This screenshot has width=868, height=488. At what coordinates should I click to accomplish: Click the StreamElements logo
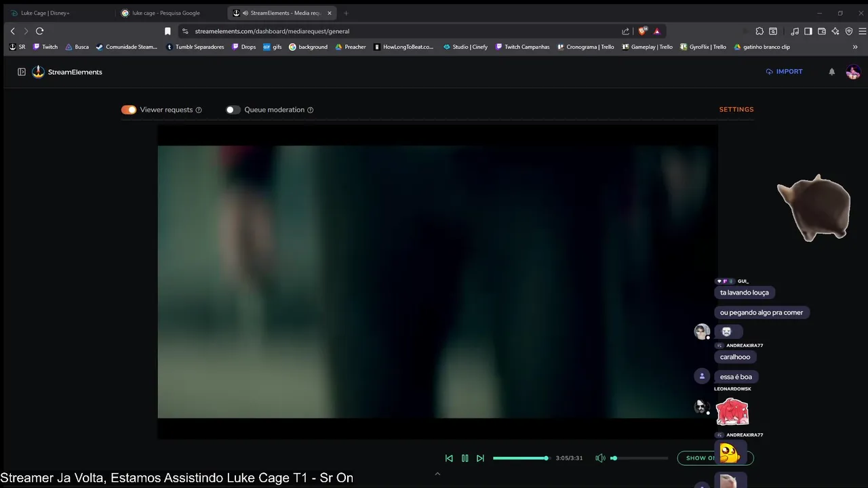pos(67,72)
